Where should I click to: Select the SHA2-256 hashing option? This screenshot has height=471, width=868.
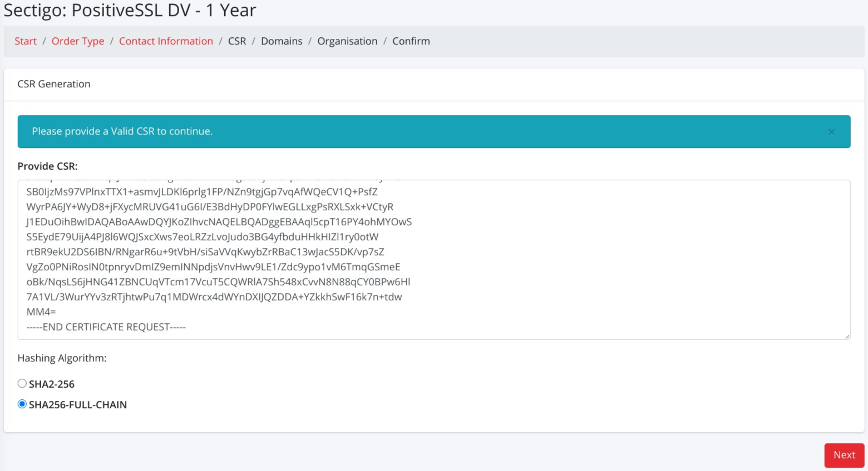click(x=22, y=383)
